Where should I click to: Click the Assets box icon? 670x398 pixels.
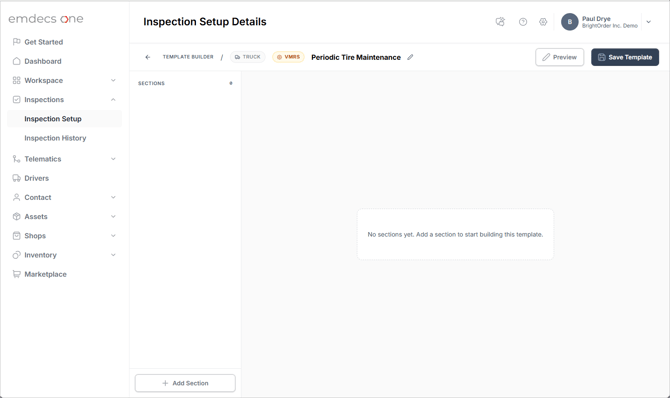17,217
